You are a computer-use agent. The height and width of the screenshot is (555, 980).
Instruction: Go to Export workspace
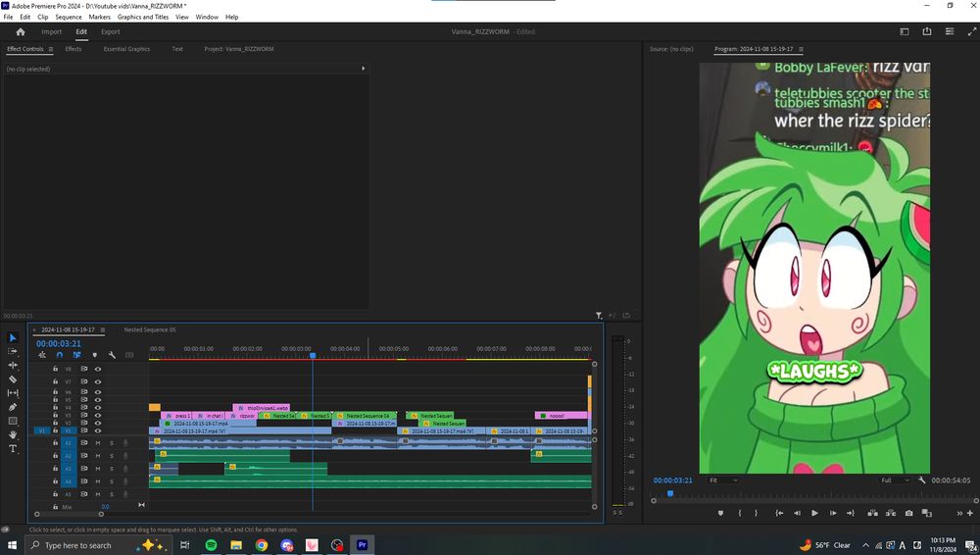(110, 32)
